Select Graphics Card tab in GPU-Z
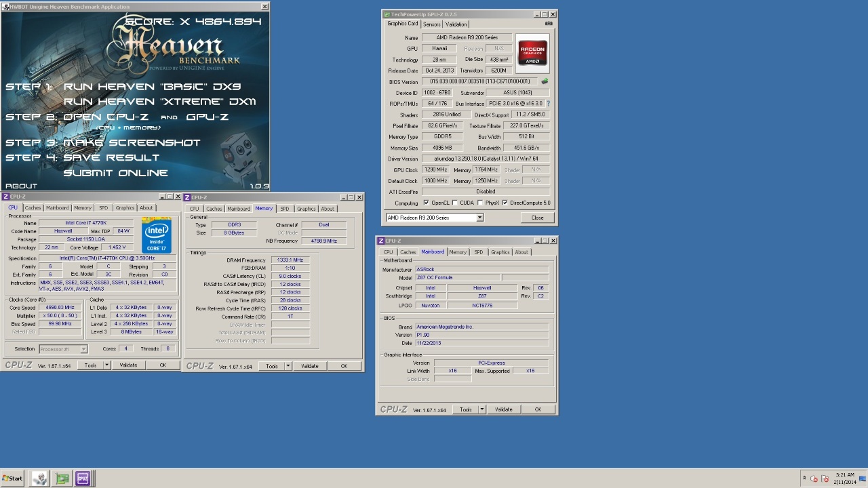Image resolution: width=868 pixels, height=488 pixels. 402,24
